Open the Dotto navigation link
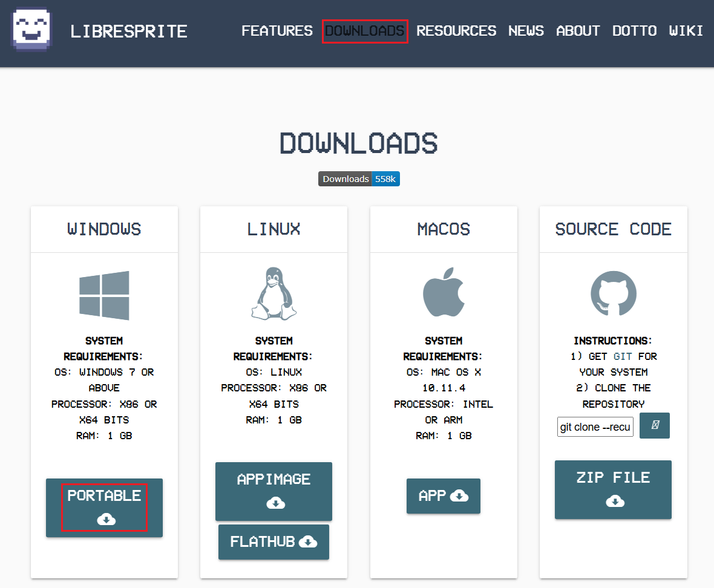Screen dimensions: 714x588 [634, 31]
